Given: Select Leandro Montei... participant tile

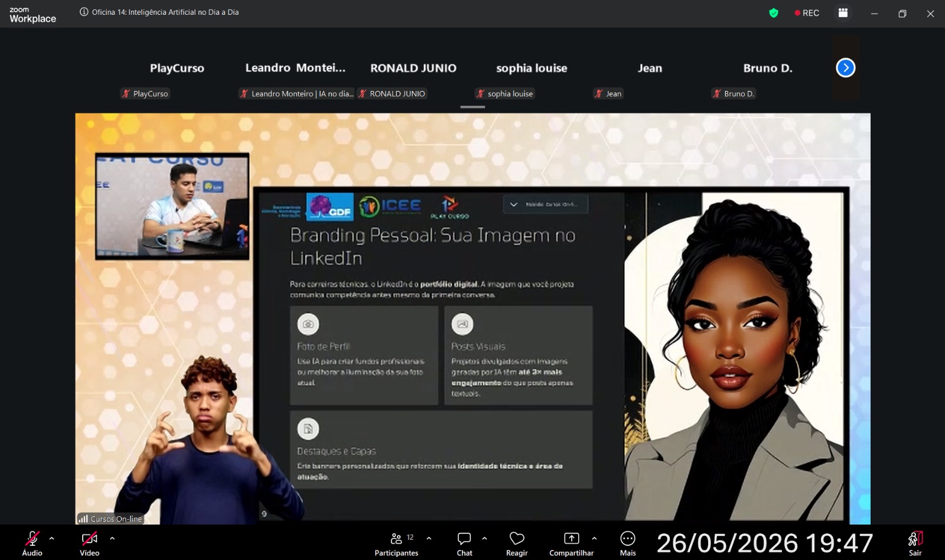Looking at the screenshot, I should 295,69.
